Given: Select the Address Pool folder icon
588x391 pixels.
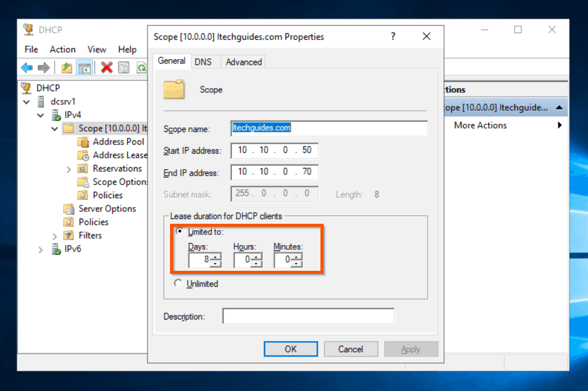Looking at the screenshot, I should pos(83,142).
